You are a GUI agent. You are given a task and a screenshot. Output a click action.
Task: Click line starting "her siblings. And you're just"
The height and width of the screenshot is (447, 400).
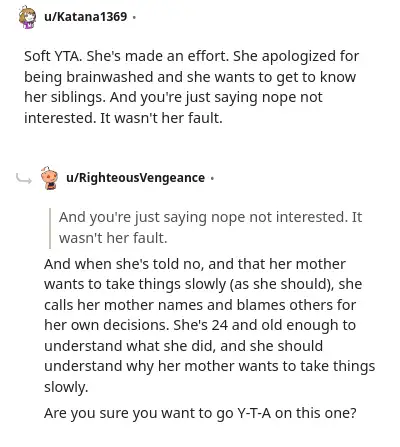click(x=173, y=97)
